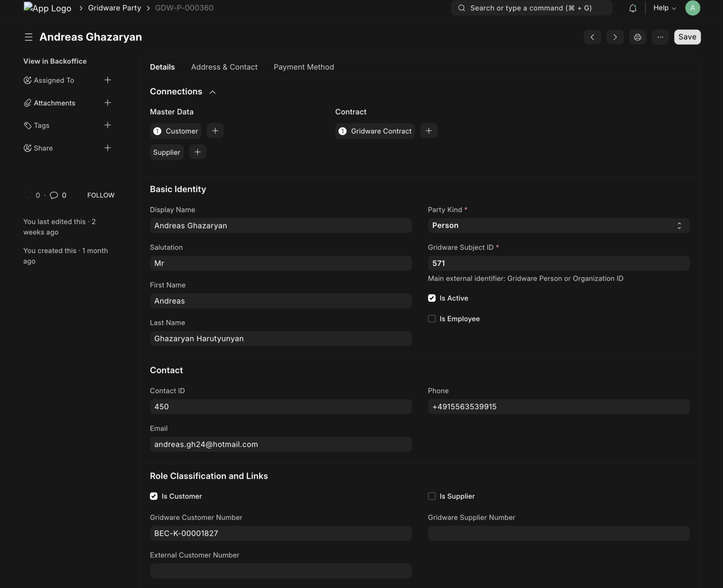The image size is (723, 588).
Task: Open the App Logo home link
Action: [47, 8]
